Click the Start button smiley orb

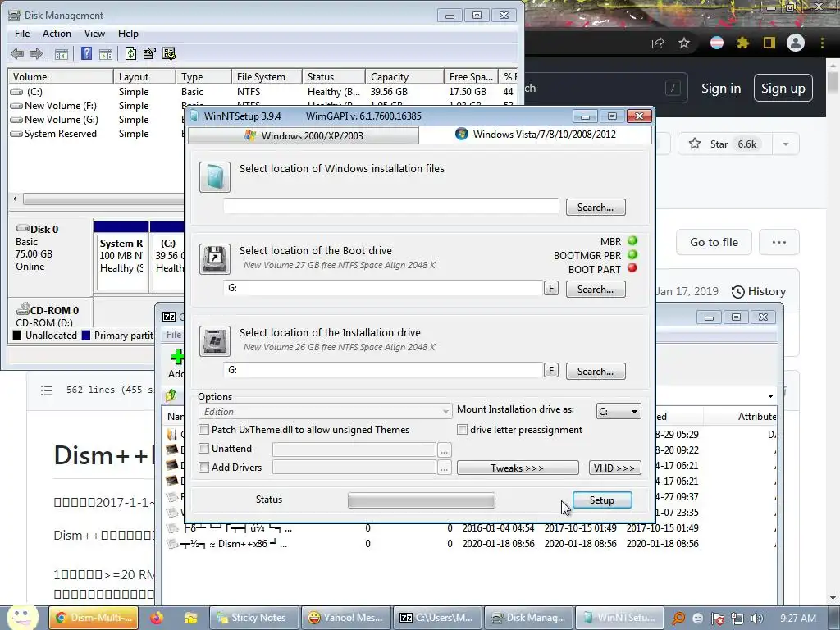pos(23,618)
